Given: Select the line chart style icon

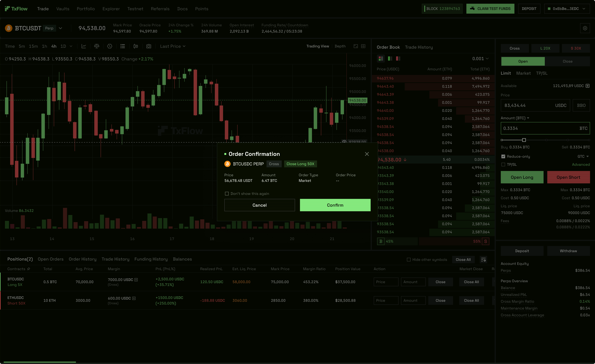Looking at the screenshot, I should coord(84,46).
